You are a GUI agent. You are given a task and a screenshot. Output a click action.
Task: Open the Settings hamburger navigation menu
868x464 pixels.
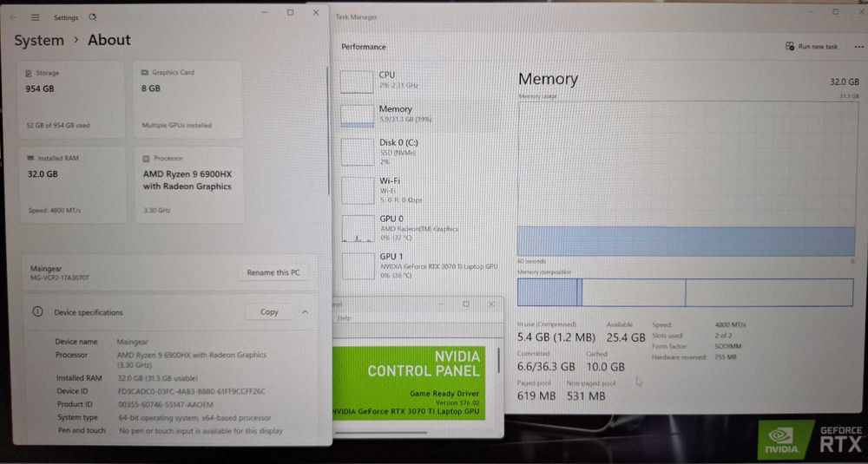[x=36, y=17]
